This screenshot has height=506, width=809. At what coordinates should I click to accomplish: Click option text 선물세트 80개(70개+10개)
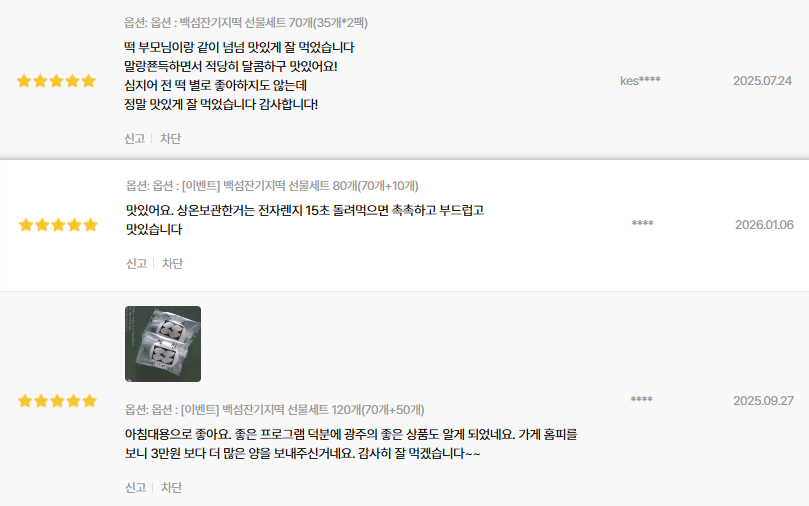[x=353, y=186]
